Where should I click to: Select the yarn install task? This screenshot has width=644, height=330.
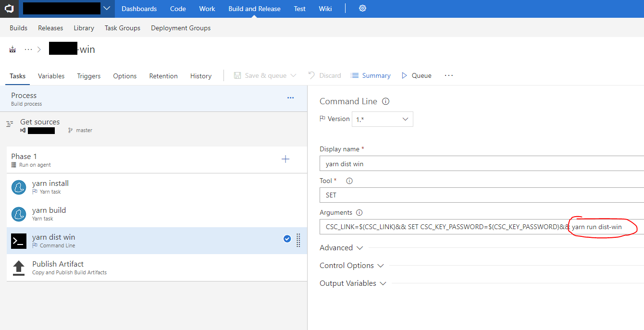click(157, 187)
